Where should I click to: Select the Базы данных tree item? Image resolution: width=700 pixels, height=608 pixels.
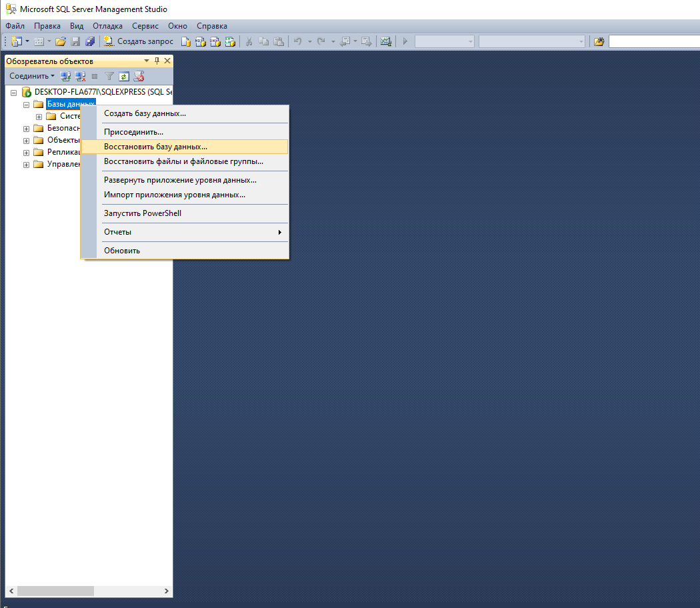71,104
